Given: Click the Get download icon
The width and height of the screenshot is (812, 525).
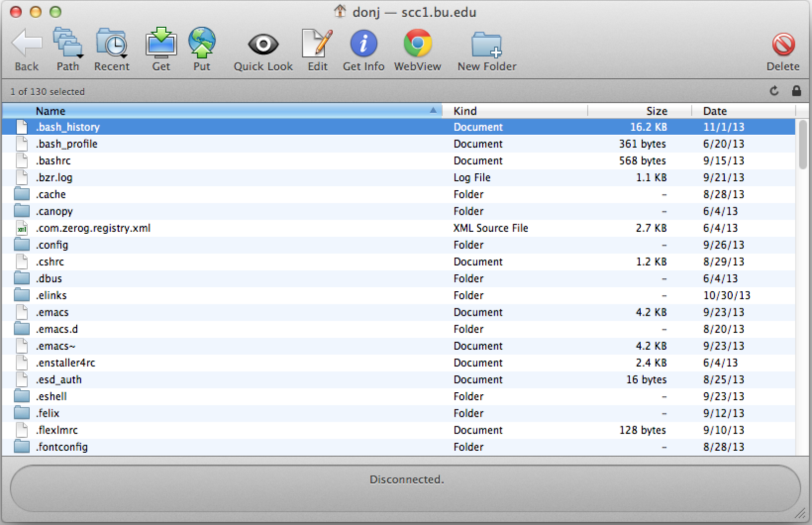Looking at the screenshot, I should [161, 44].
